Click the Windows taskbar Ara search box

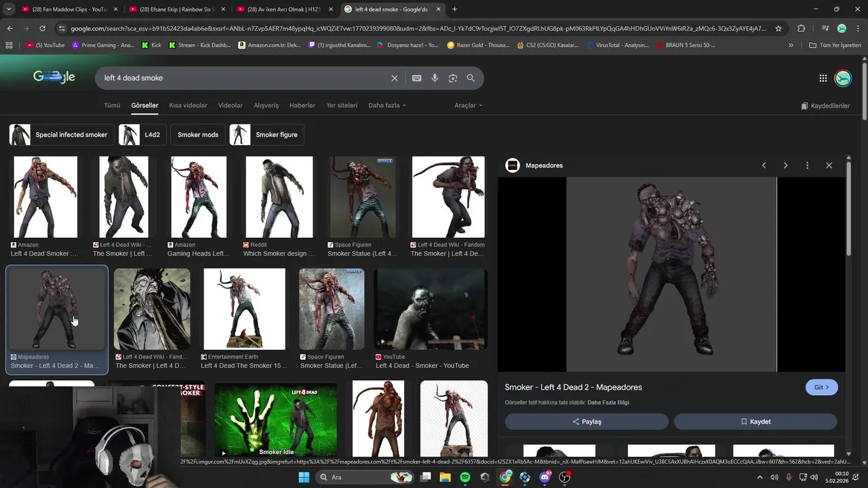pyautogui.click(x=366, y=477)
